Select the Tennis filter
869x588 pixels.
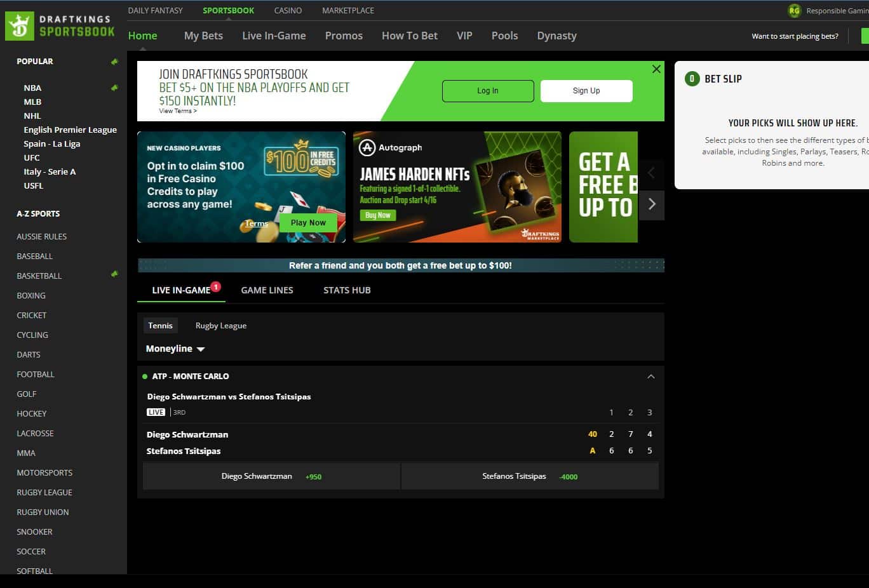coord(160,326)
